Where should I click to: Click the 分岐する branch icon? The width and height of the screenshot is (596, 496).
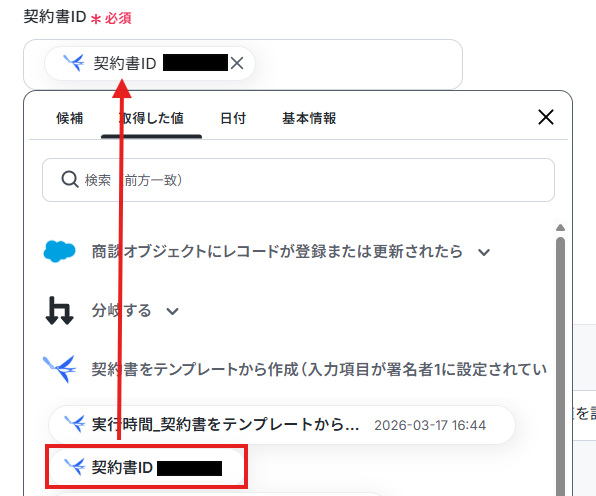click(59, 311)
